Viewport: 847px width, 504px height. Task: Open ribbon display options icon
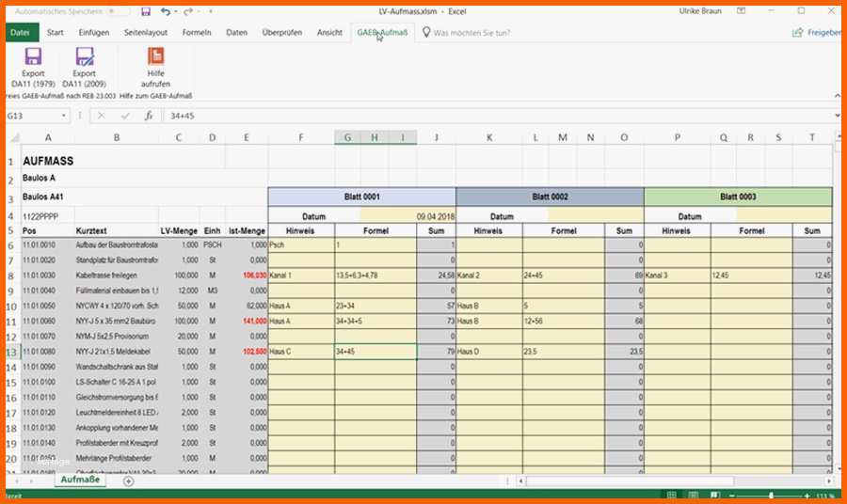pyautogui.click(x=742, y=10)
